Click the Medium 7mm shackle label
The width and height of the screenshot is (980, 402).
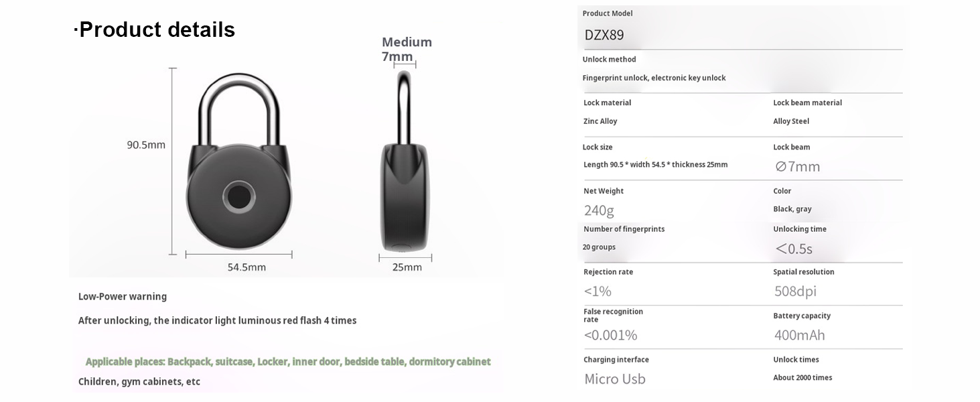click(406, 49)
